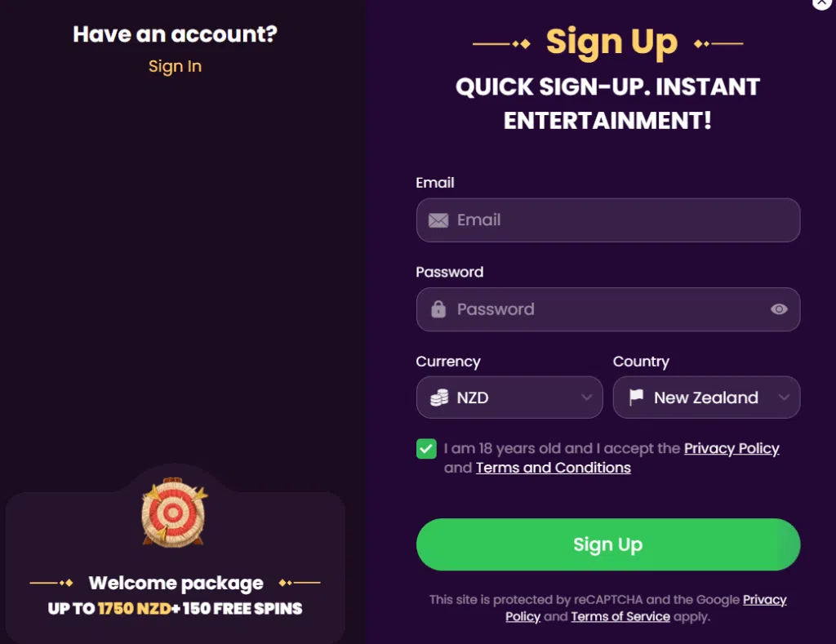Click the envelope icon in Email field

click(x=438, y=220)
